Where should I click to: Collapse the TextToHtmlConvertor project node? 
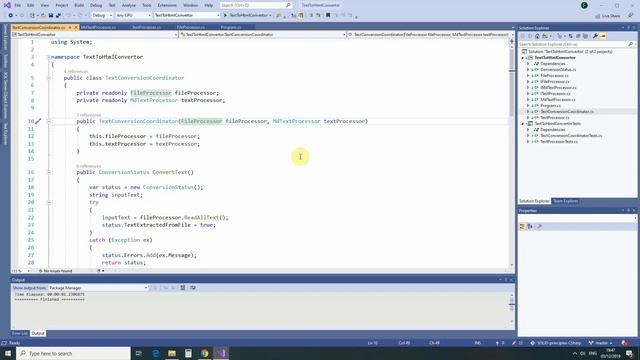pos(522,58)
